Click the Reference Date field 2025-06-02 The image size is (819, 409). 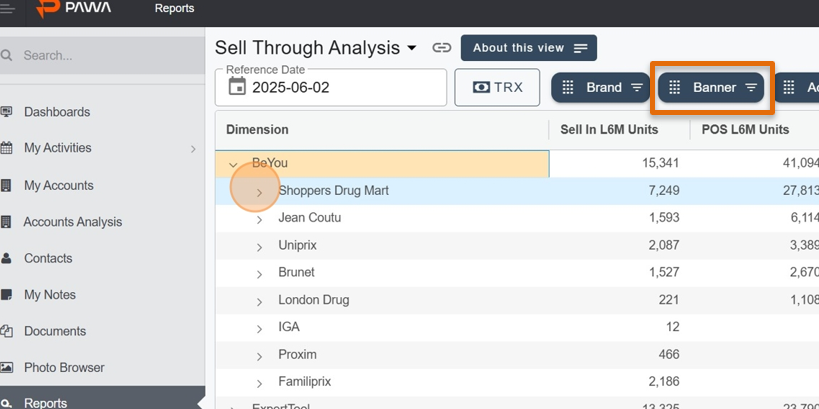331,87
